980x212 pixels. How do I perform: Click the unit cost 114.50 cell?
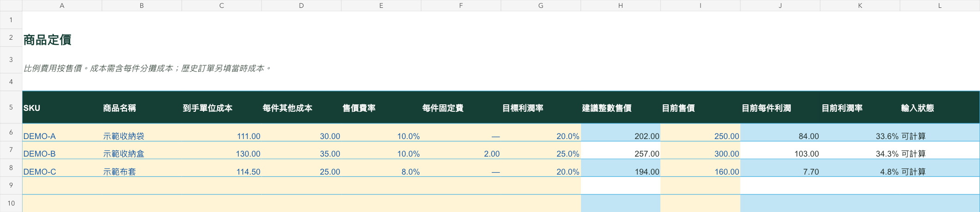tap(222, 168)
